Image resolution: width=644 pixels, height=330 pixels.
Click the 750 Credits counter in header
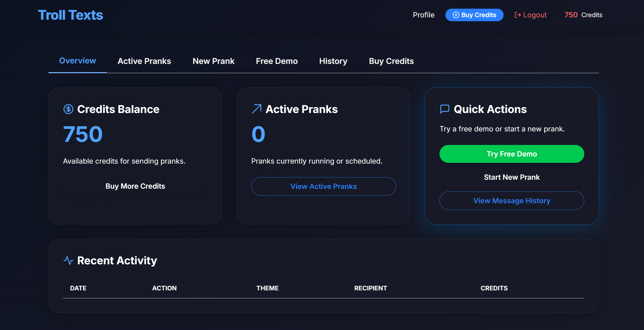[583, 15]
